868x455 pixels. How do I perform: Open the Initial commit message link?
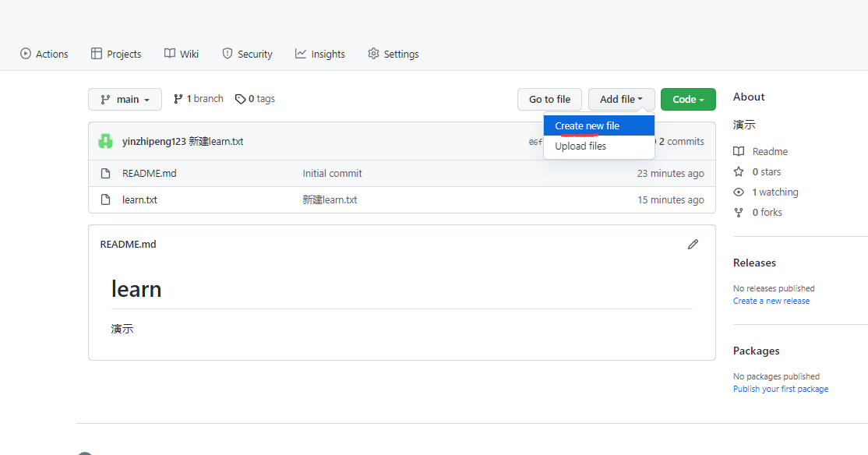(x=332, y=173)
